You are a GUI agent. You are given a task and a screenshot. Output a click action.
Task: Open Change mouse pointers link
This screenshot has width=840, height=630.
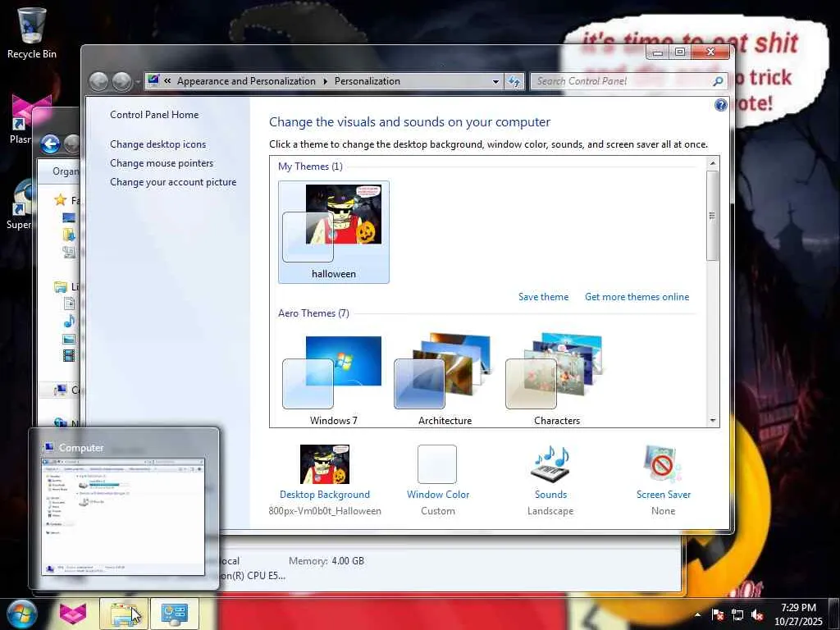[x=162, y=163]
